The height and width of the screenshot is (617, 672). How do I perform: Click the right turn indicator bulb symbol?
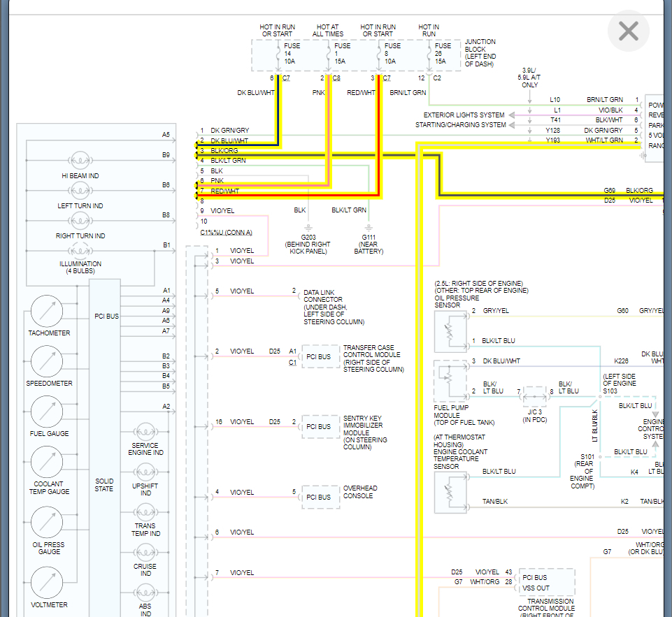81,220
